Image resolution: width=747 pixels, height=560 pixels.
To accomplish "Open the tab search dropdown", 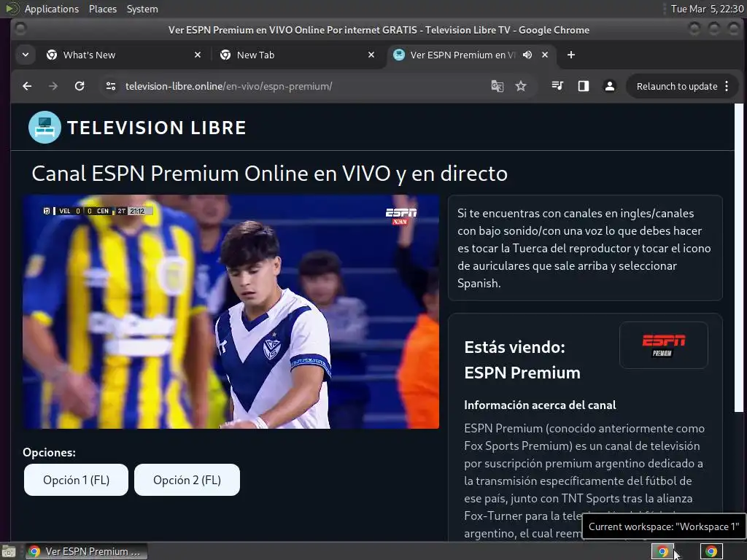I will pyautogui.click(x=26, y=55).
